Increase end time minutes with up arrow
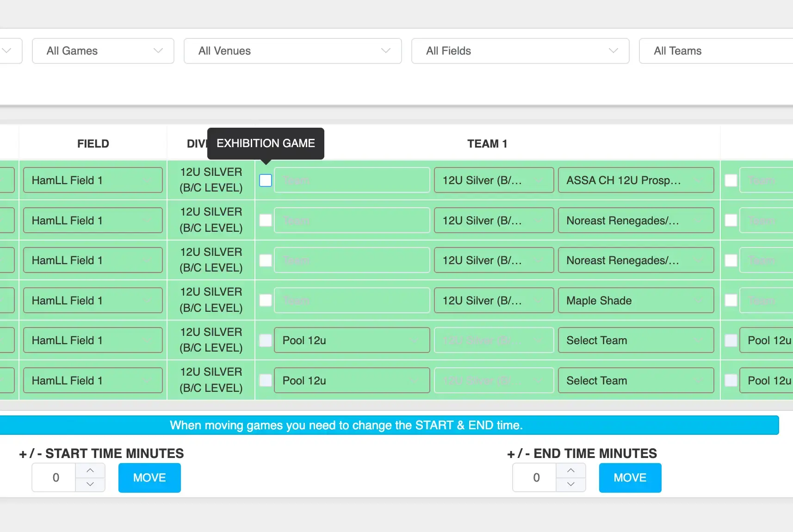This screenshot has width=793, height=532. pyautogui.click(x=571, y=470)
